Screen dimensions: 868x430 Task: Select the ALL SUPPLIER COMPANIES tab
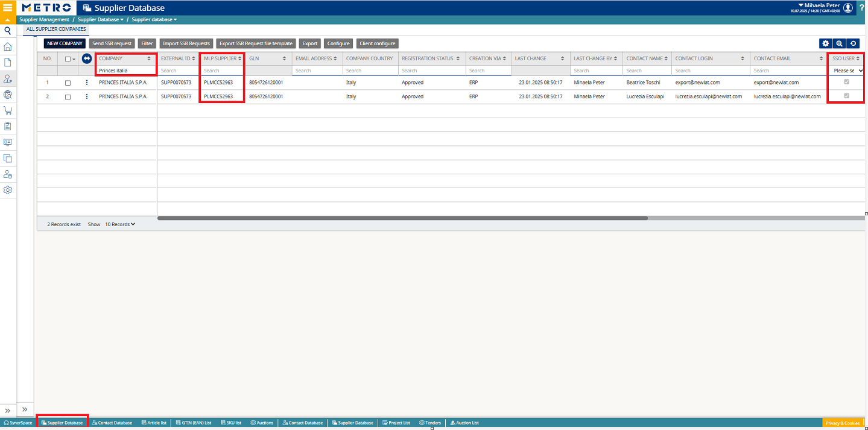[56, 29]
